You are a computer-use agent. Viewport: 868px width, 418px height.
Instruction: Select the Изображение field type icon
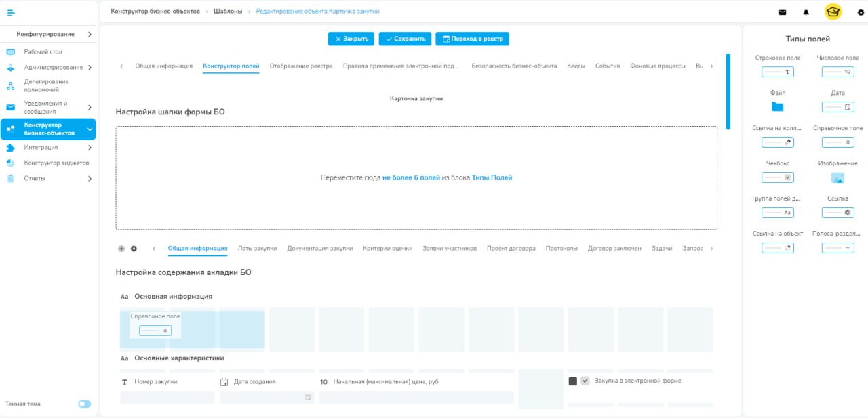pos(838,178)
